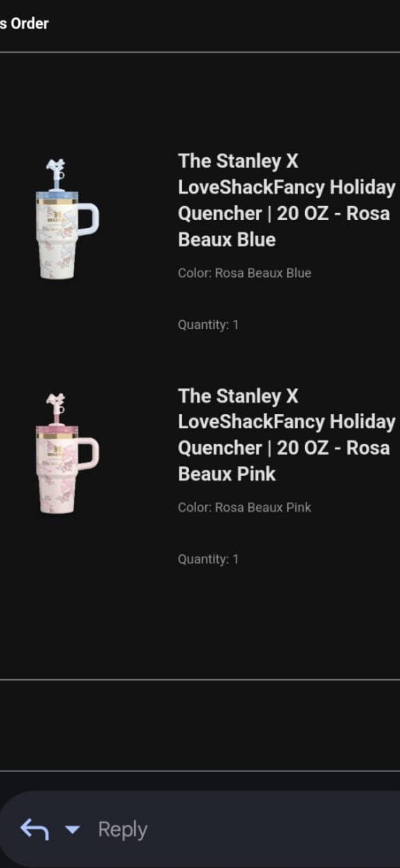Open the reply options dropdown arrow
400x868 pixels.
72,829
